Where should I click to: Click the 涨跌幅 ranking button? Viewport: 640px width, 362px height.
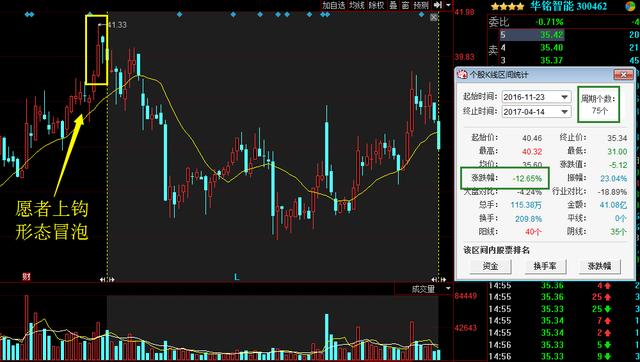click(599, 266)
